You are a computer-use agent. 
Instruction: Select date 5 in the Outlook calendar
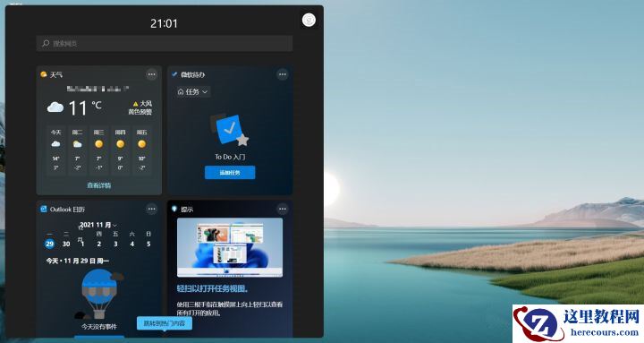click(x=148, y=244)
